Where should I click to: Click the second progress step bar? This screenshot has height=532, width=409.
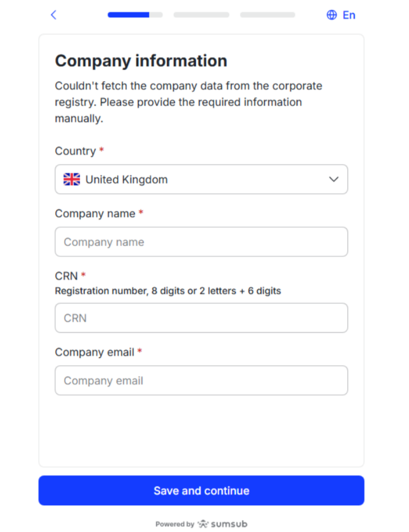pos(201,15)
